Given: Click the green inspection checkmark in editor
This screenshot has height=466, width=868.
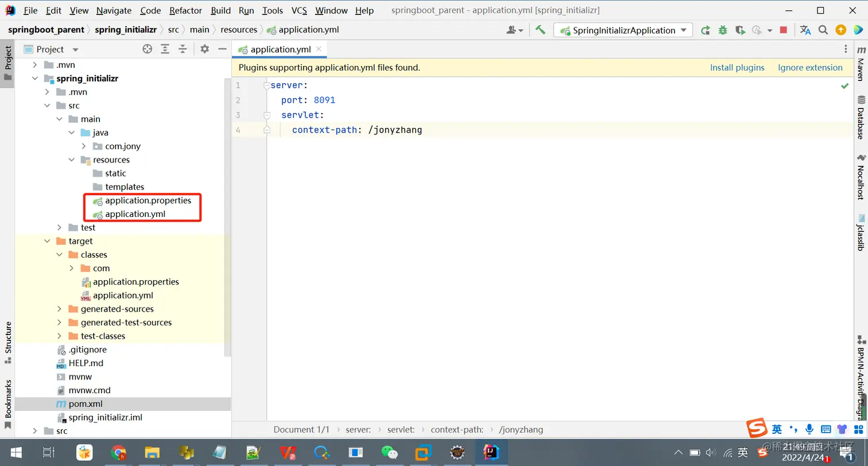Looking at the screenshot, I should (x=844, y=86).
